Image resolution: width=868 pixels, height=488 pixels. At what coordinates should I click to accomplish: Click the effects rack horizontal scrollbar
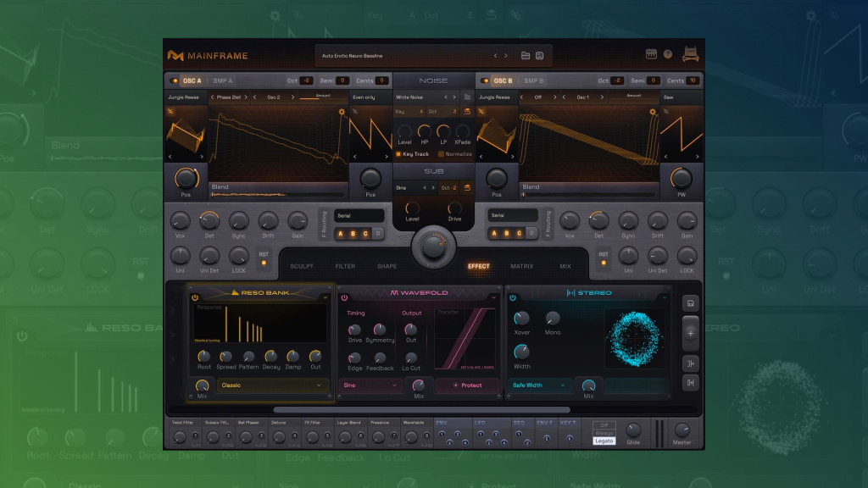pos(422,410)
